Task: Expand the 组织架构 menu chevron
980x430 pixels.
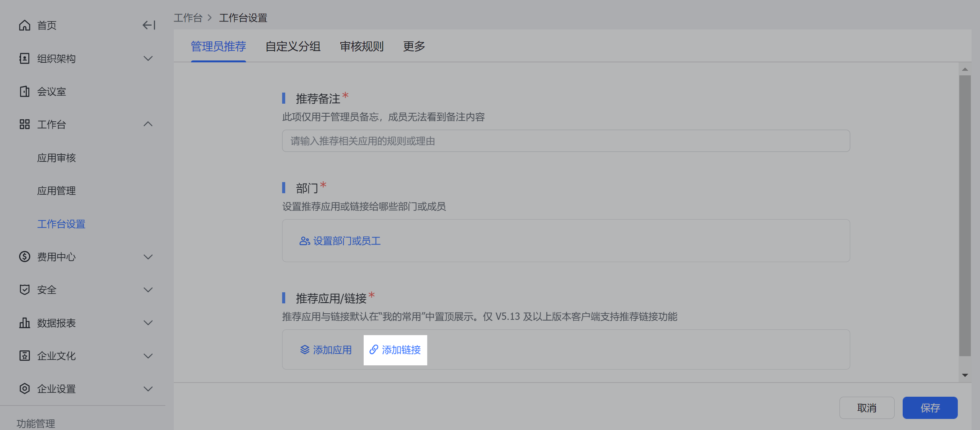Action: [x=148, y=59]
